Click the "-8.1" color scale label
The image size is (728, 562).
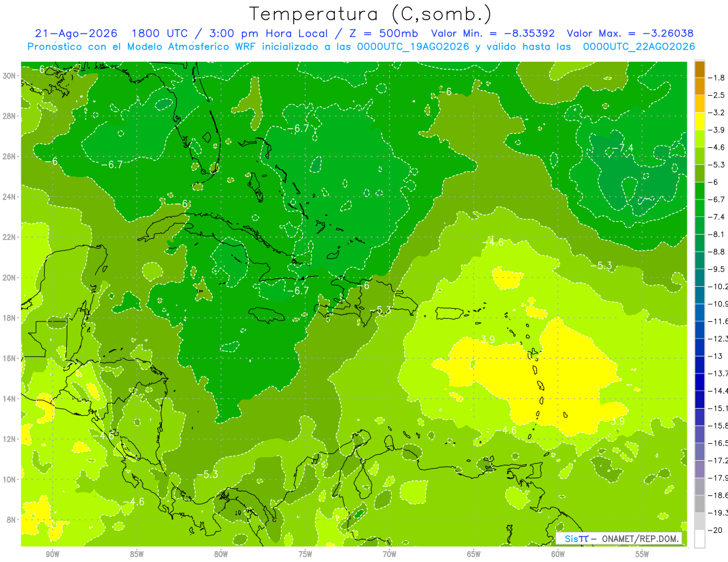716,234
